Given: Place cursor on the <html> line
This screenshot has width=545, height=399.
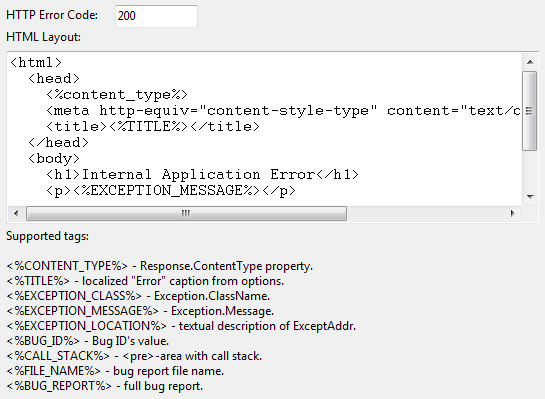Looking at the screenshot, I should tap(36, 63).
